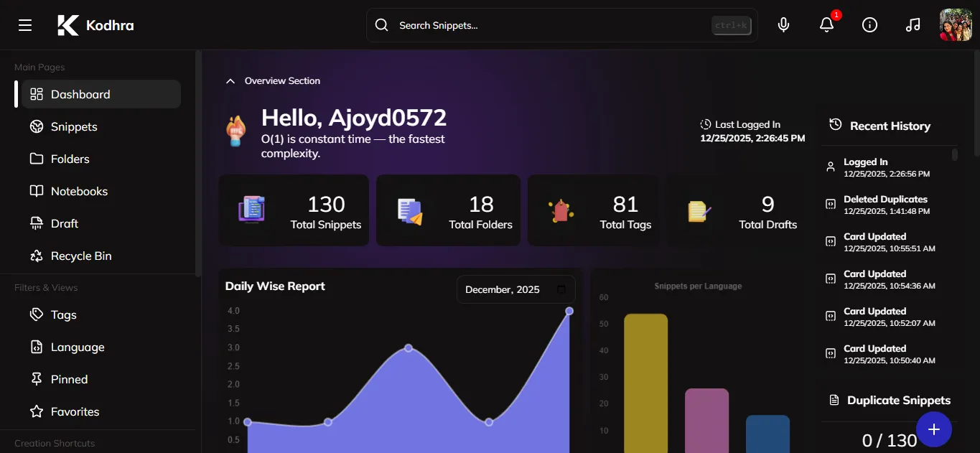Activate the microphone voice search icon

coord(784,25)
